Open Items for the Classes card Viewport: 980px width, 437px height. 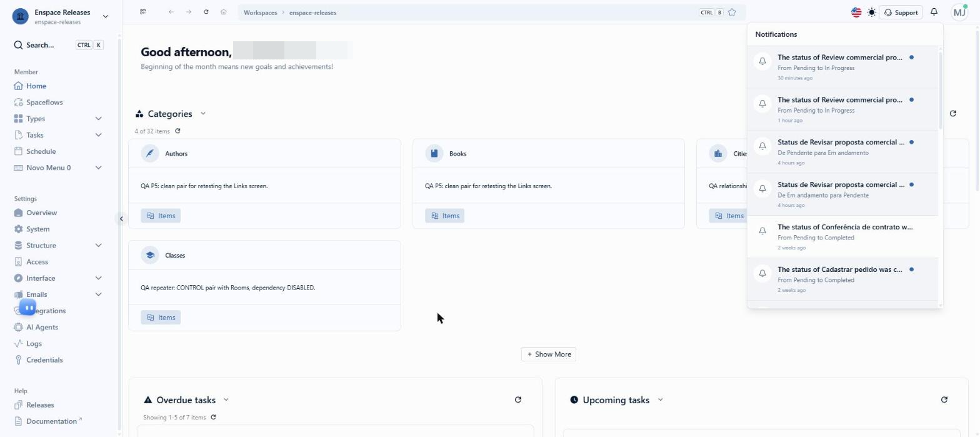[x=161, y=318]
